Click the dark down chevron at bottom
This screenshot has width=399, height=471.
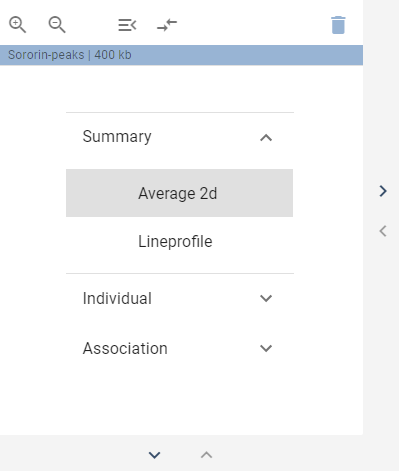coord(154,455)
